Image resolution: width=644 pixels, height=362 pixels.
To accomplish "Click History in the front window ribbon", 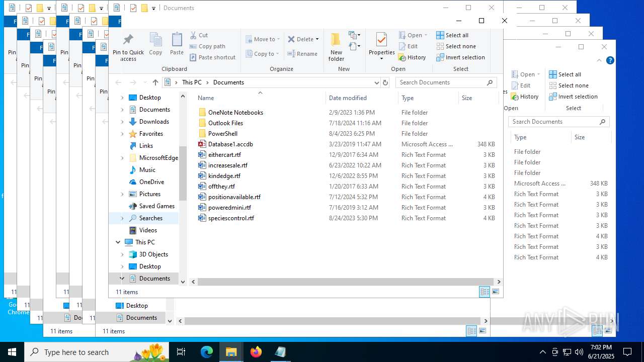I will tap(412, 57).
